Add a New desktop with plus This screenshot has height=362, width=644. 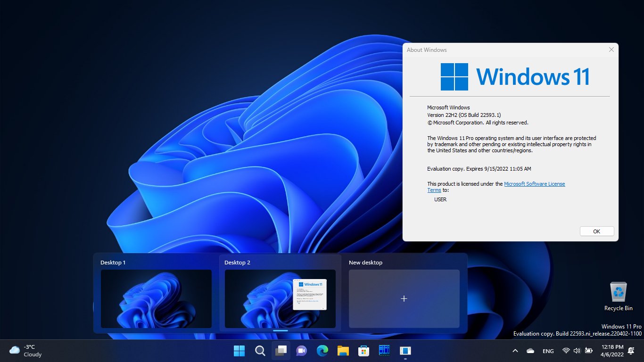click(x=404, y=299)
